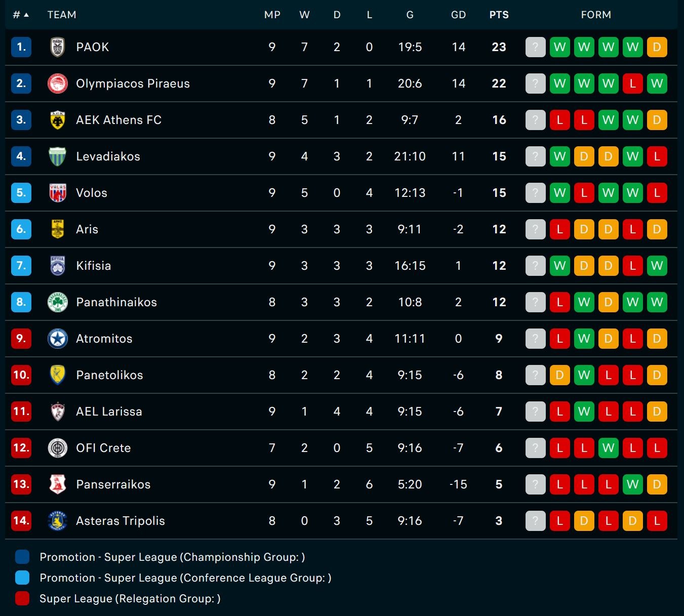Click the Asteras Tripolis club crest
The width and height of the screenshot is (684, 616).
(x=58, y=521)
